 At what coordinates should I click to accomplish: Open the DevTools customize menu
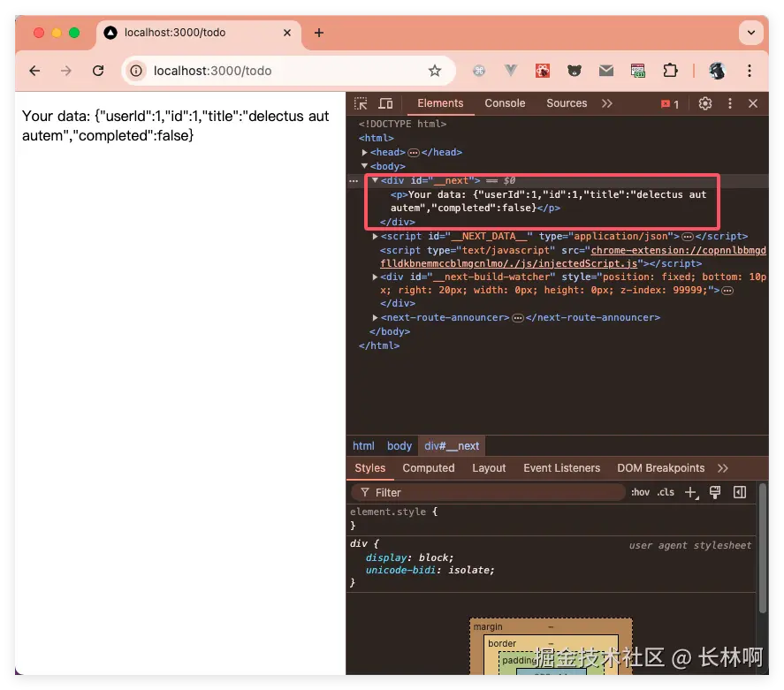pos(730,103)
